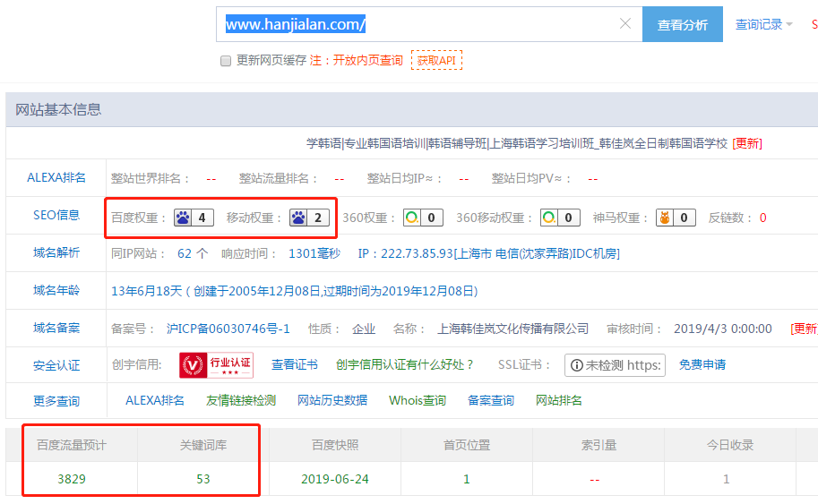The height and width of the screenshot is (504, 818).
Task: Open the SEO信息 row label link
Action: (x=56, y=215)
